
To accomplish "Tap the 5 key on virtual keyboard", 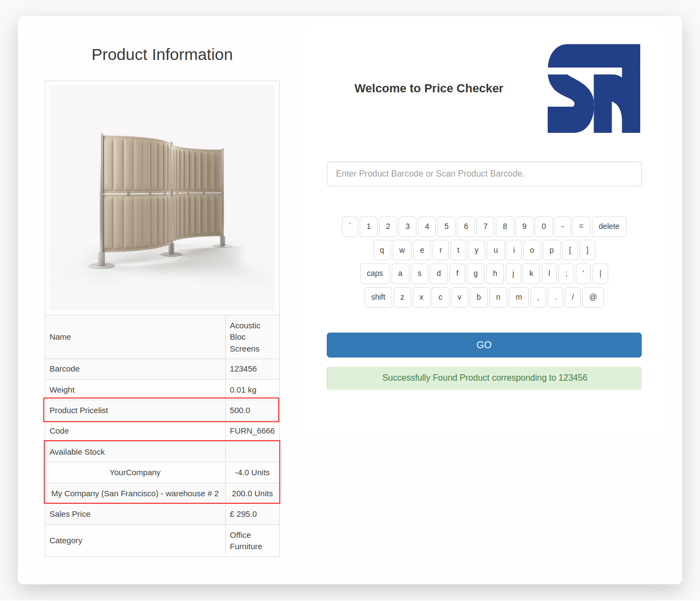I will (446, 227).
